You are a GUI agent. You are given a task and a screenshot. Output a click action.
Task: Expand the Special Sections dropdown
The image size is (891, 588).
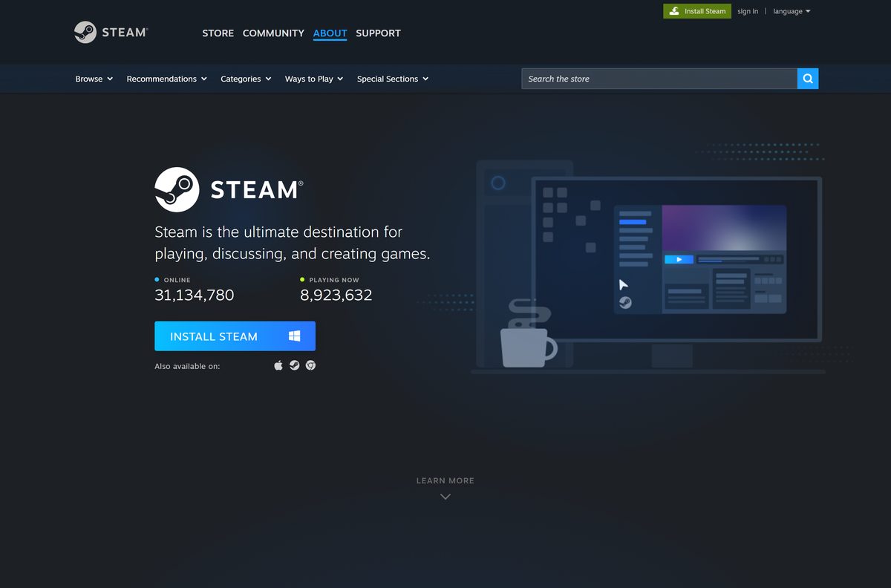point(393,79)
